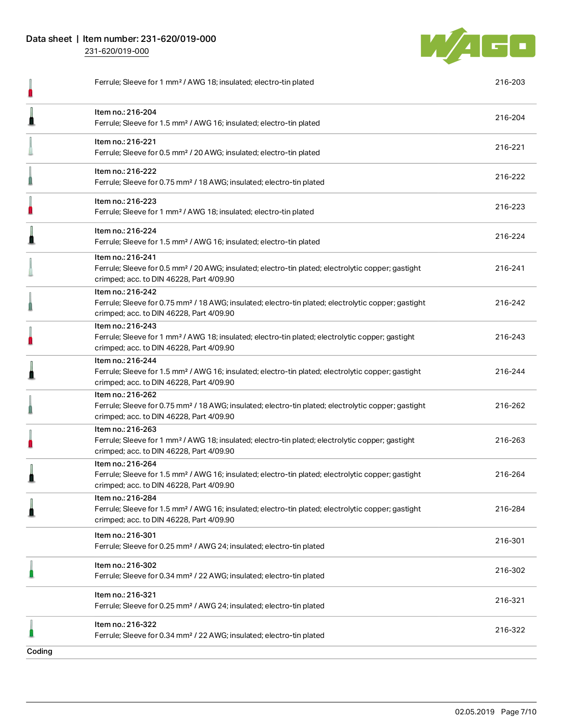Image resolution: width=563 pixels, height=728 pixels.
Task: Select the 216-321 item number on the right
Action: (510, 601)
